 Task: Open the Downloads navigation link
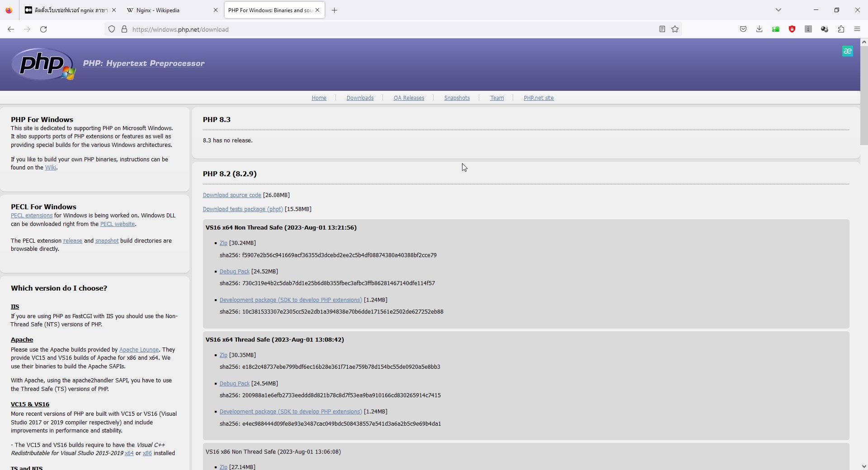click(x=360, y=98)
